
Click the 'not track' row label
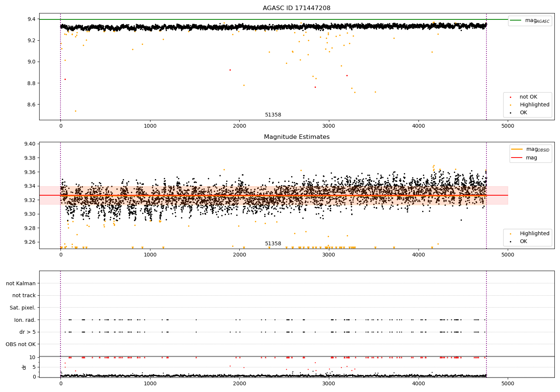pyautogui.click(x=24, y=295)
